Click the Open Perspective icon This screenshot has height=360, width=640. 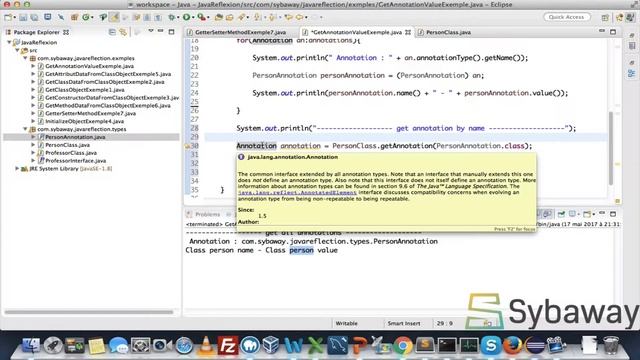point(605,17)
